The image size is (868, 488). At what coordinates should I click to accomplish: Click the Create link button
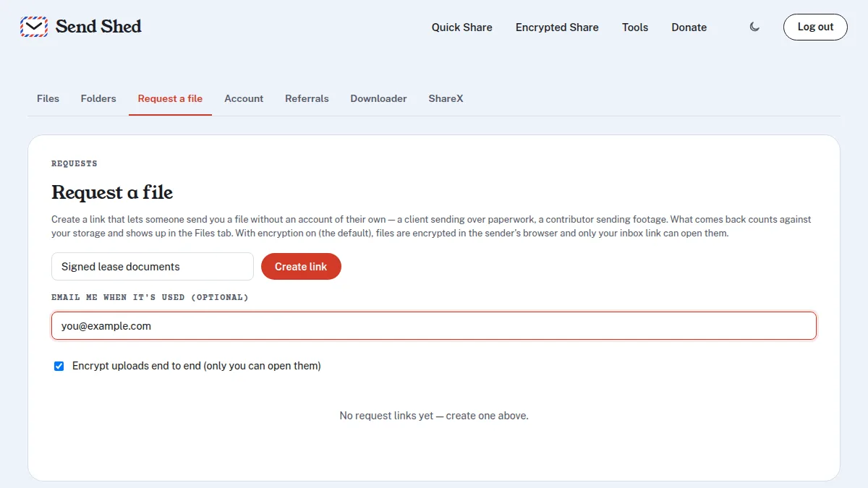(301, 266)
